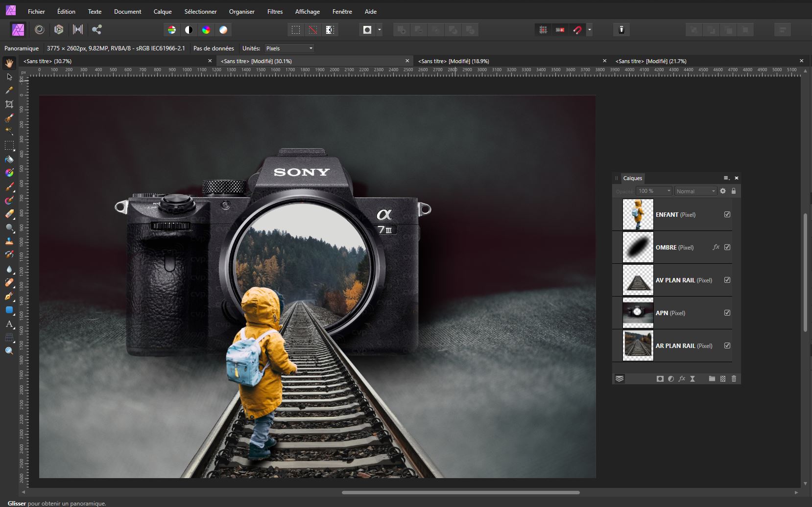Click the horizontal scrollbar below the canvas

pos(461,492)
